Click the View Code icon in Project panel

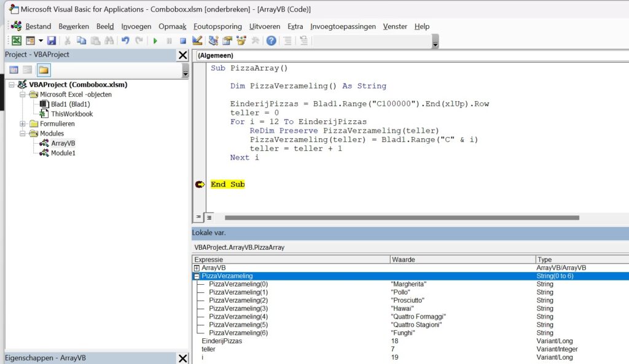(x=14, y=69)
